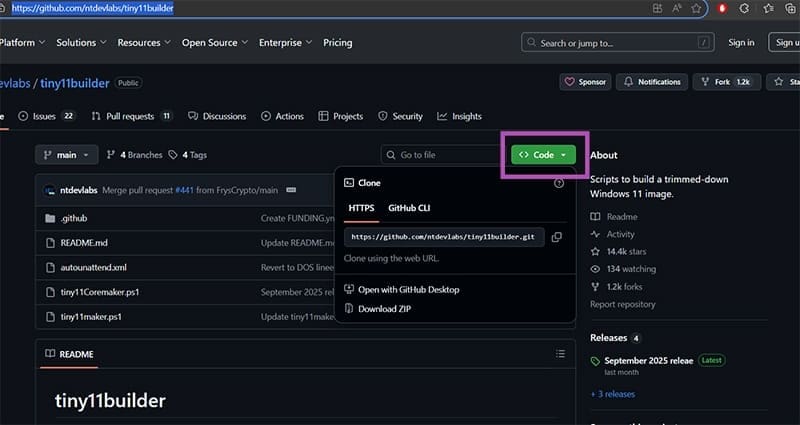Expand the main branch dropdown

point(67,155)
